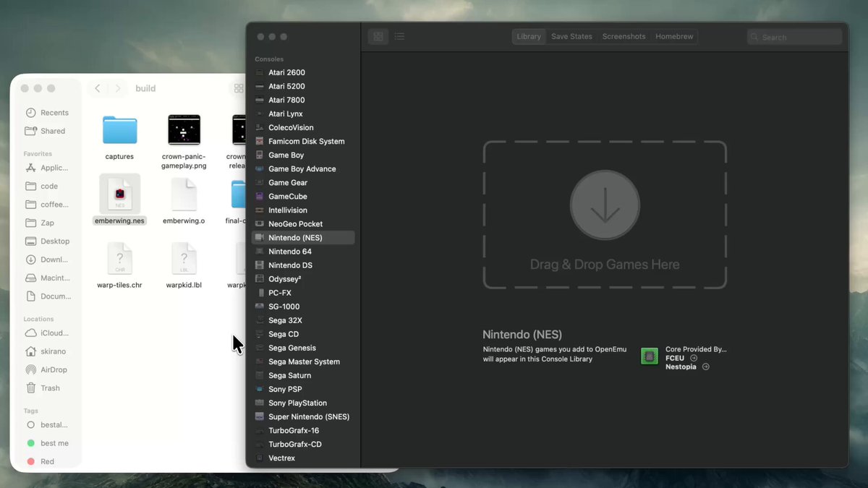Select the captures folder
Screen dimensions: 868x488
click(x=119, y=130)
